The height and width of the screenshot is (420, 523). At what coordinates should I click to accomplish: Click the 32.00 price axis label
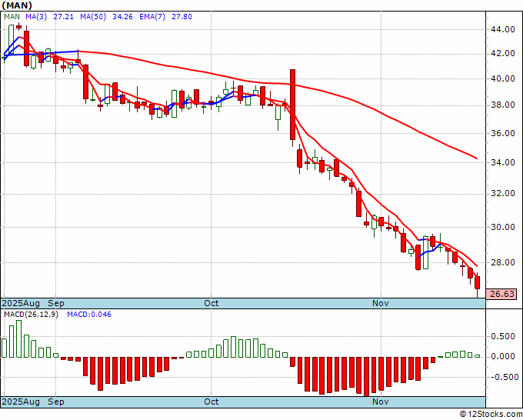coord(503,194)
